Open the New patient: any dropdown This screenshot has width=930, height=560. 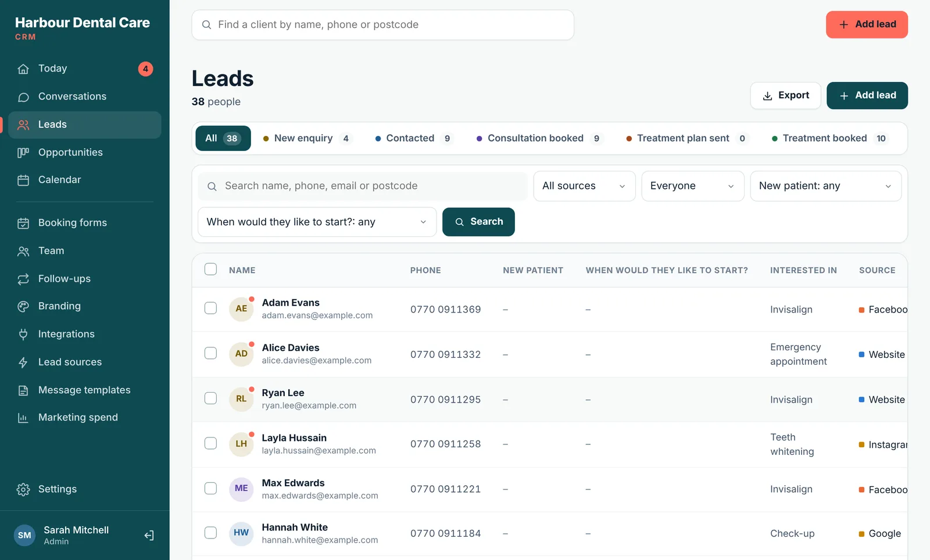[x=825, y=186]
